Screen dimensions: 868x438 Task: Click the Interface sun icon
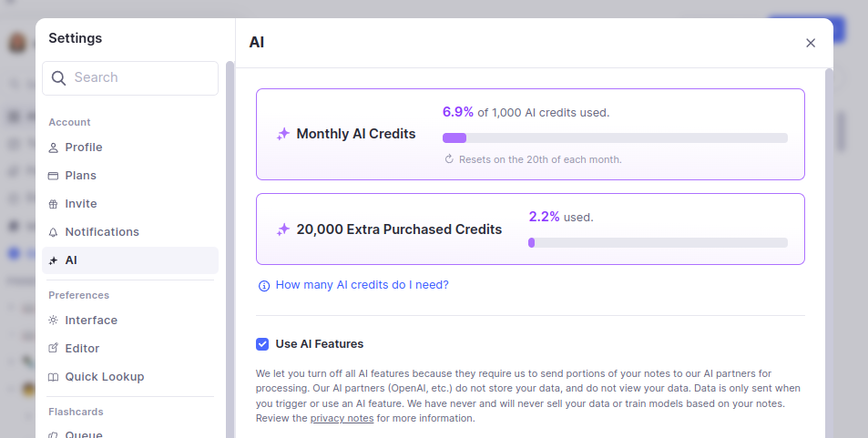pyautogui.click(x=54, y=321)
